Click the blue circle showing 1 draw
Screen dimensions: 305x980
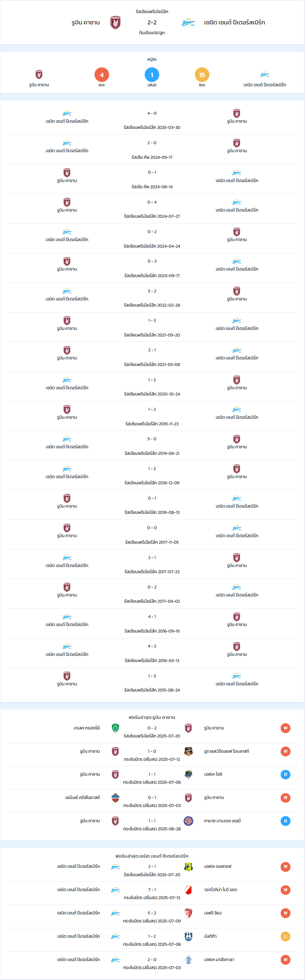coord(152,75)
